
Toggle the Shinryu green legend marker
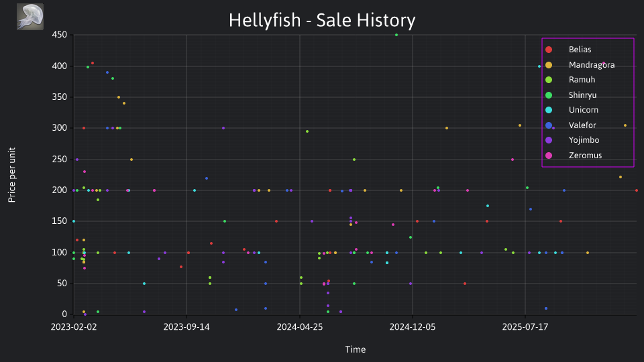(549, 95)
